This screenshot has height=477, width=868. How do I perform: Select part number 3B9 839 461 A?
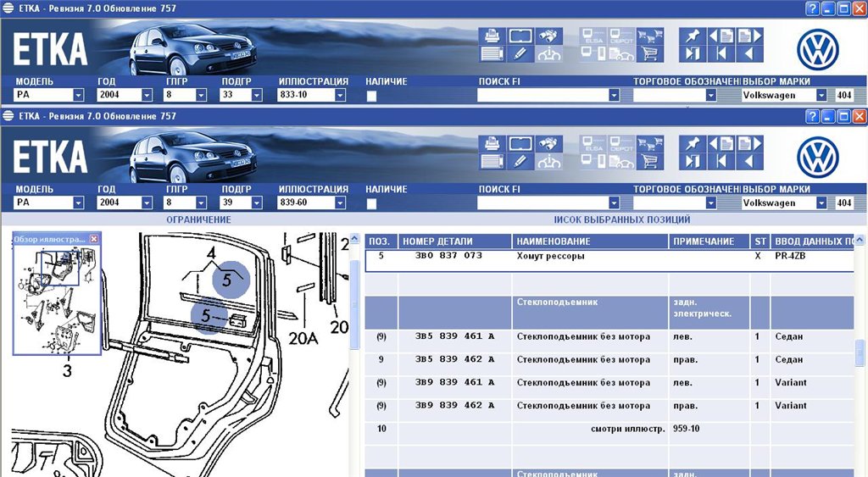pos(454,382)
